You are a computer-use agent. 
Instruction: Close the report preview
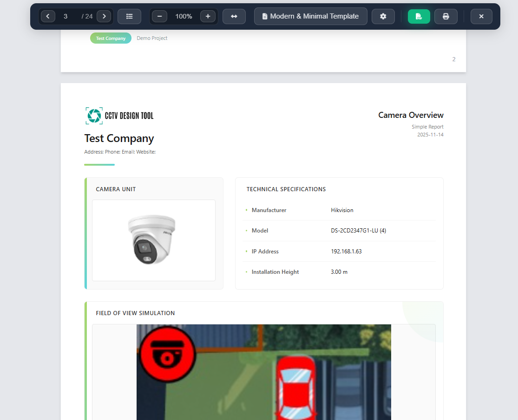click(481, 16)
